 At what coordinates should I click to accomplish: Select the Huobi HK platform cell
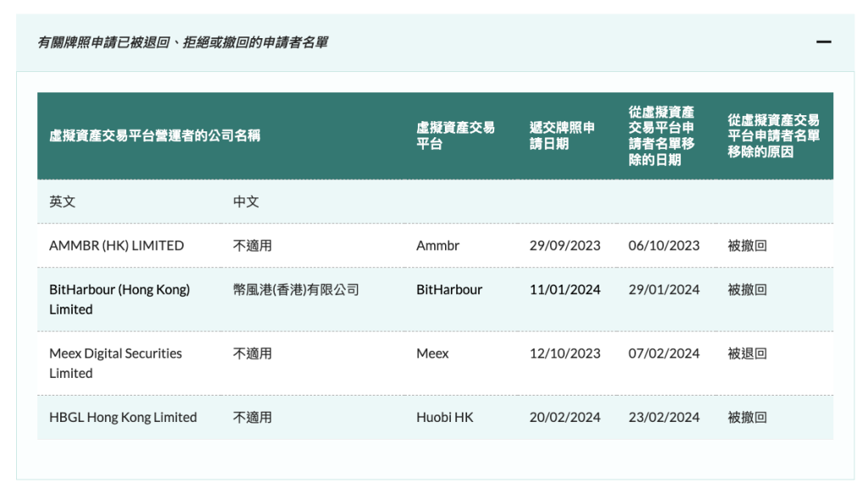(x=444, y=418)
